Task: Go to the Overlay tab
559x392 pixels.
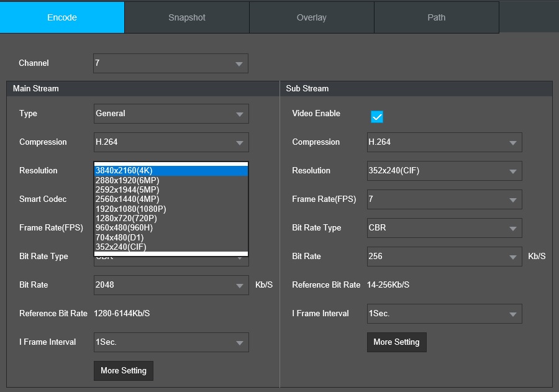Action: tap(312, 17)
